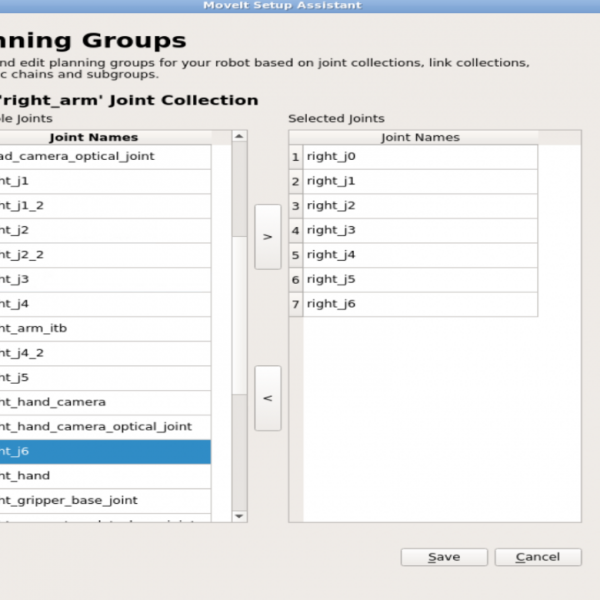Select the _j5 row in available joints
This screenshot has width=600, height=600.
pyautogui.click(x=105, y=378)
